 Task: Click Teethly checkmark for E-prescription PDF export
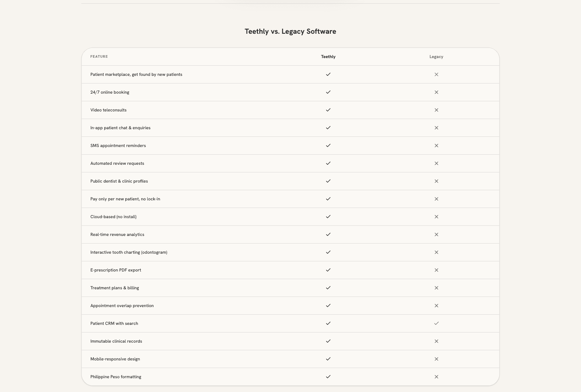(x=328, y=270)
